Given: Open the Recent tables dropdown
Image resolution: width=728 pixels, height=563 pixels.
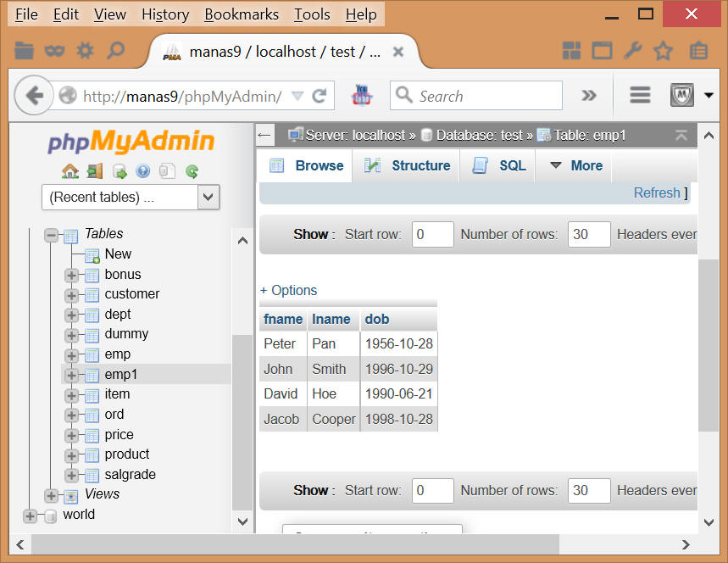Looking at the screenshot, I should click(131, 197).
